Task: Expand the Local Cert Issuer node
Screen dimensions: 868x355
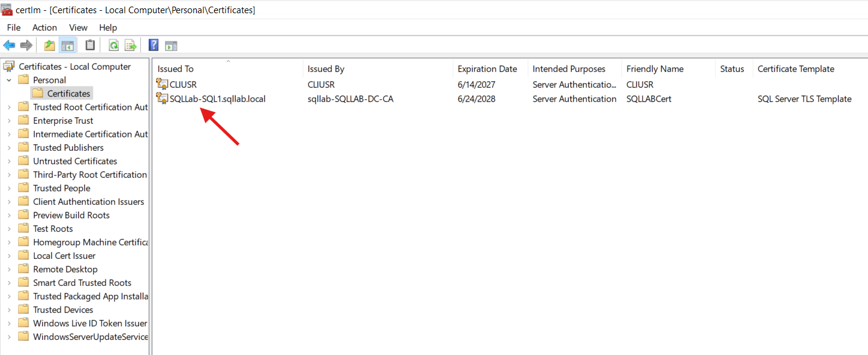Action: point(9,256)
